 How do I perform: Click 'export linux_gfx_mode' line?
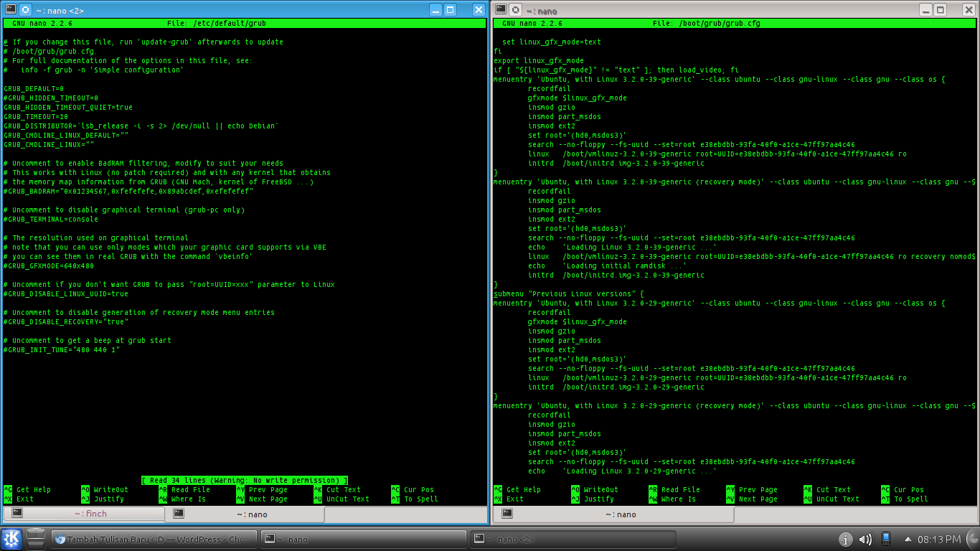coord(539,60)
